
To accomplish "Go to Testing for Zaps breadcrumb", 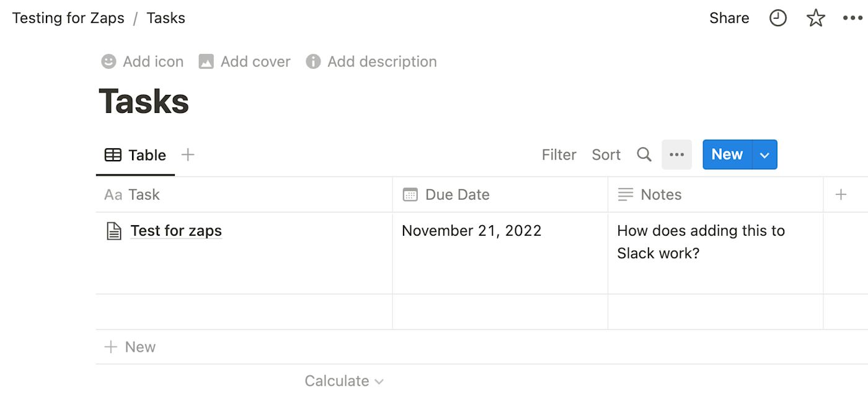I will (68, 18).
